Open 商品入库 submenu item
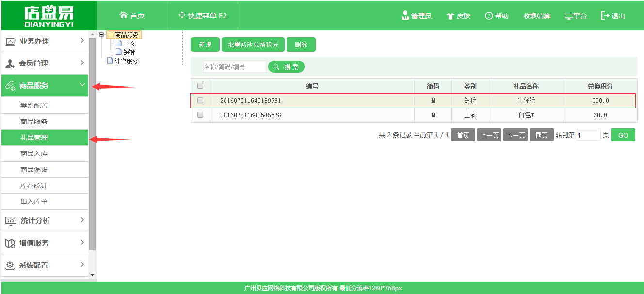This screenshot has height=294, width=644. click(45, 154)
